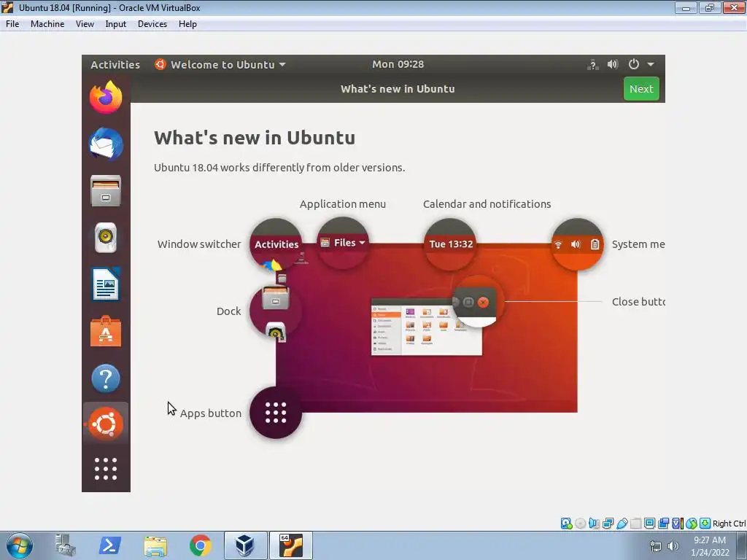Image resolution: width=747 pixels, height=560 pixels.
Task: Open PowerShell from Windows taskbar
Action: pos(109,545)
